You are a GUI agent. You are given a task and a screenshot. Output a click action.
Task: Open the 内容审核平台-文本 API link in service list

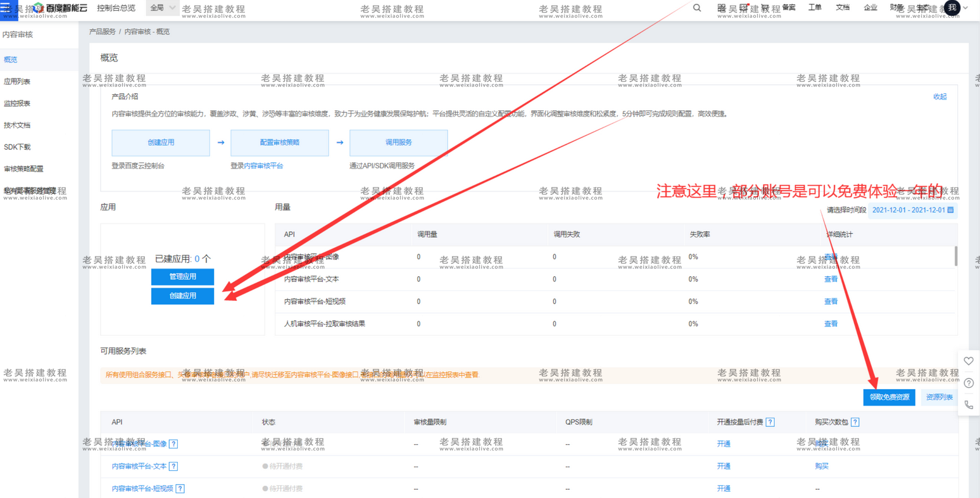point(139,466)
